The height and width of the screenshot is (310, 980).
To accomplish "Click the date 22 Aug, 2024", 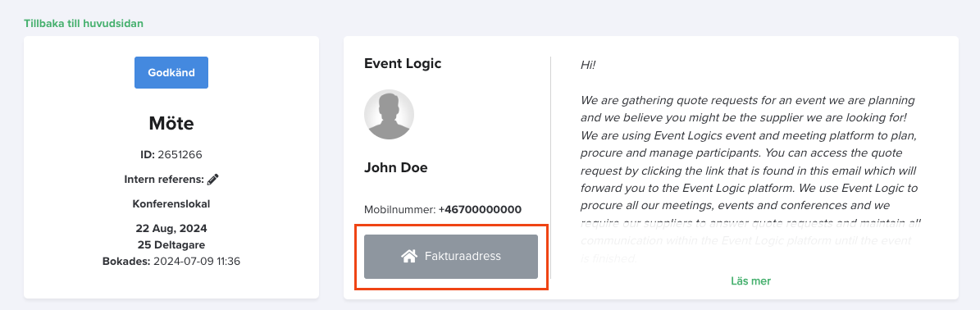I will (171, 228).
